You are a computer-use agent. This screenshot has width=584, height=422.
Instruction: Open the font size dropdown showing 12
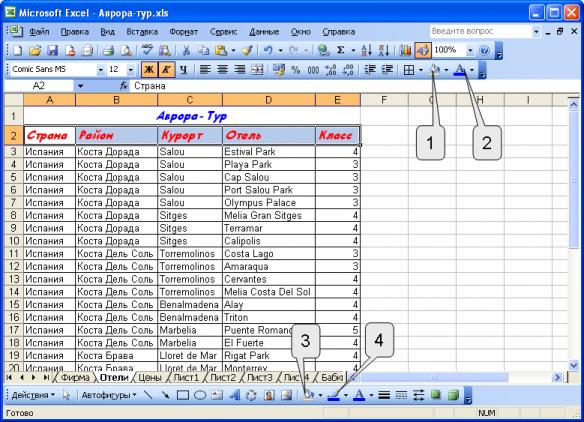pyautogui.click(x=131, y=70)
